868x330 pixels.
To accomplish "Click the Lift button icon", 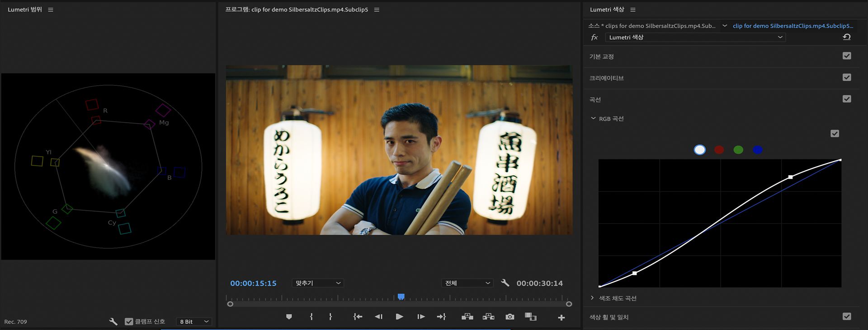I will [x=467, y=317].
